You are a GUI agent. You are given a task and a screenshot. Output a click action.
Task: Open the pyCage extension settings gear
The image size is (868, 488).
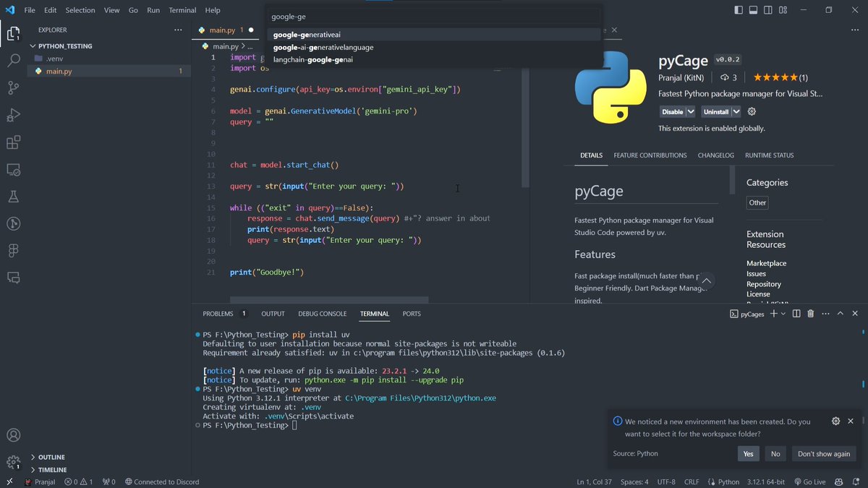click(752, 111)
